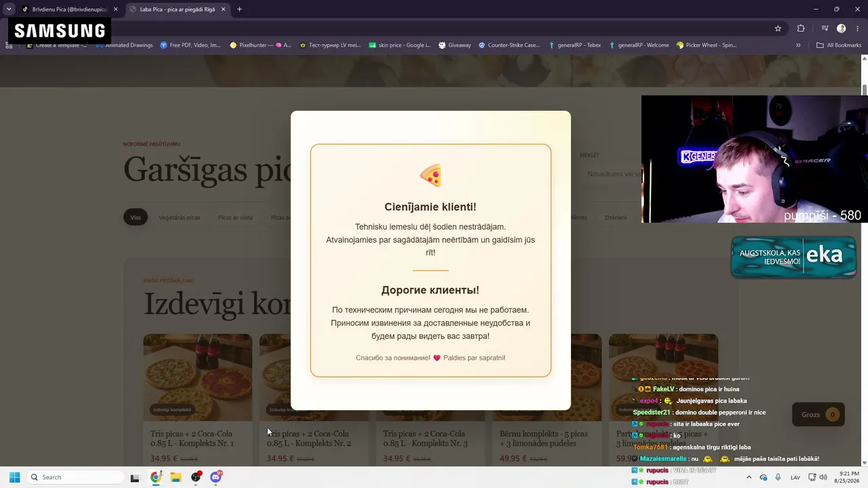Click the Paldies par sapratni! text

coord(474,358)
